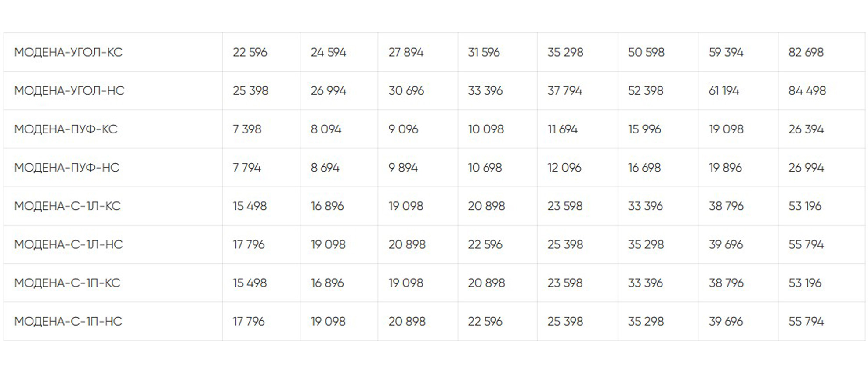Select the cell showing 11 694
The width and height of the screenshot is (868, 373).
coord(562,129)
